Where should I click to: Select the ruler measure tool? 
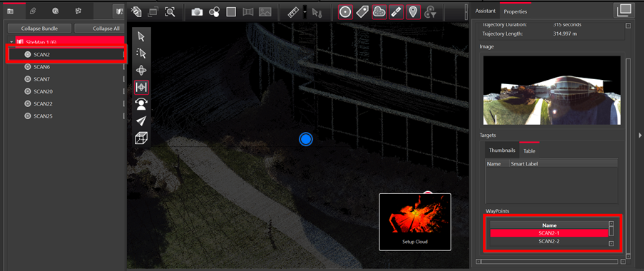tap(293, 12)
